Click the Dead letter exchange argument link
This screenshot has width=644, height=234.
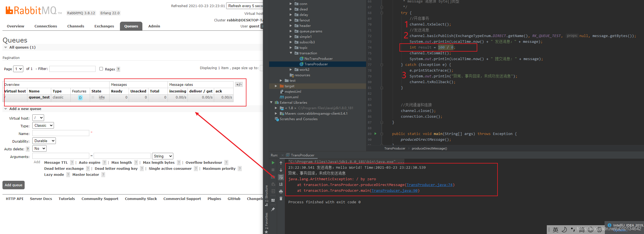pos(64,169)
